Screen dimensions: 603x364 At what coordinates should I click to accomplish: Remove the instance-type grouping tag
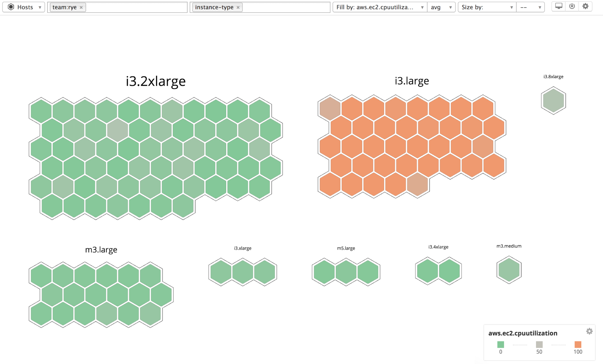(238, 7)
